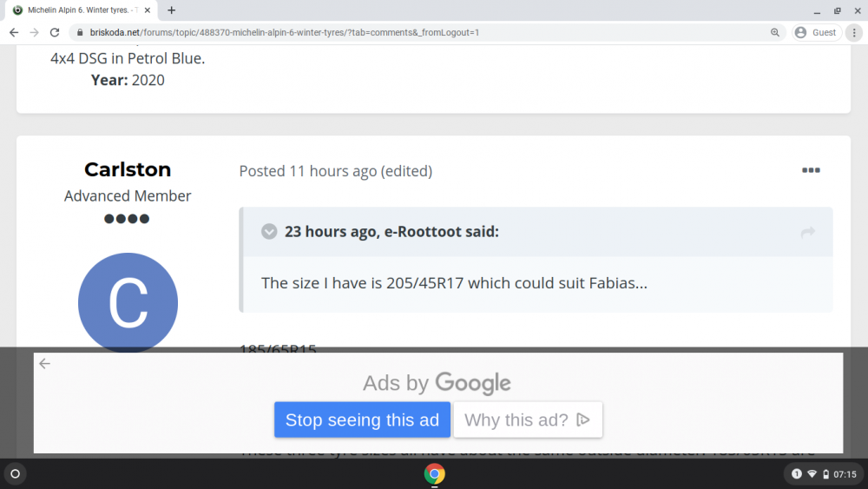This screenshot has height=489, width=868.
Task: Click the Year: 2020 text
Action: (128, 80)
